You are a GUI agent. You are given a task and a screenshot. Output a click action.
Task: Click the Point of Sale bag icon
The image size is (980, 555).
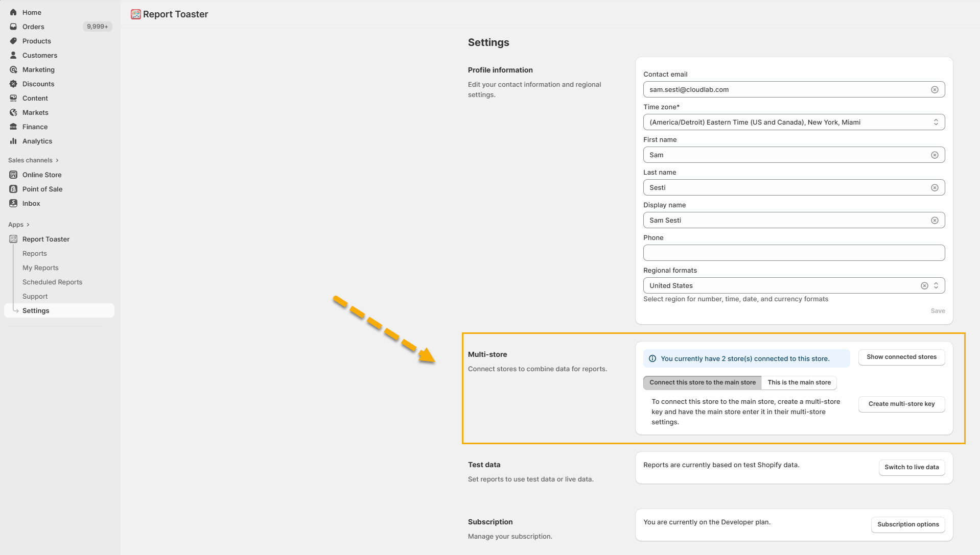pos(13,189)
